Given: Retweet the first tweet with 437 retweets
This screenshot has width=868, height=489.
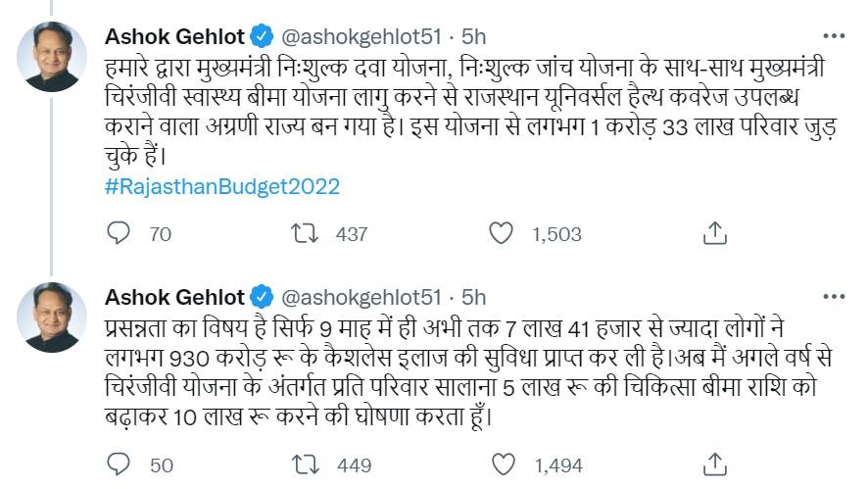Looking at the screenshot, I should click(306, 233).
